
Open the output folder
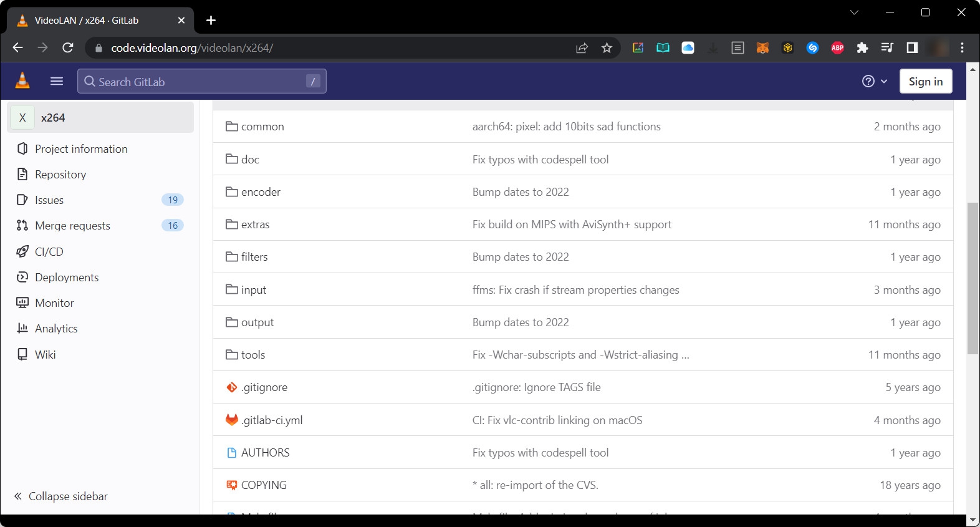coord(257,322)
